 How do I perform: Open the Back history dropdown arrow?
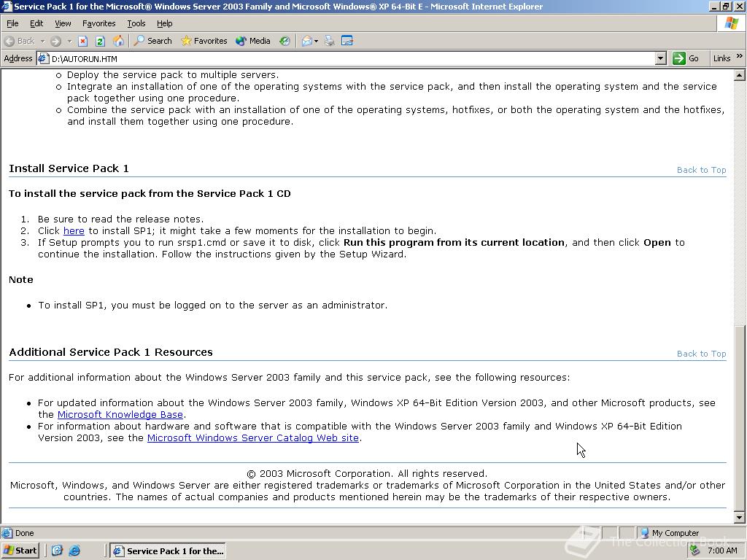42,41
